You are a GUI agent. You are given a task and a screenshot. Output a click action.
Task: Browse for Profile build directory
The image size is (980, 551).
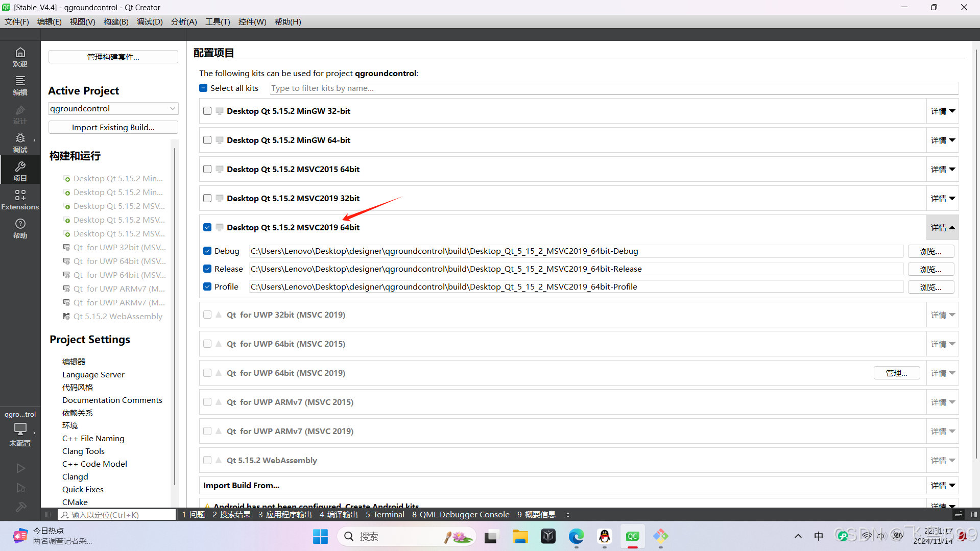coord(930,287)
